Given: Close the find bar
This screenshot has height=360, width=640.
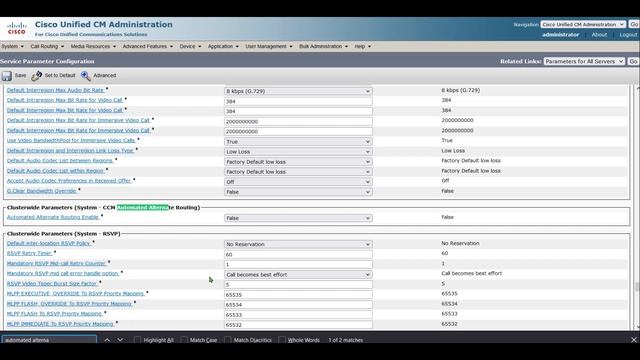Looking at the screenshot, I should tap(633, 340).
